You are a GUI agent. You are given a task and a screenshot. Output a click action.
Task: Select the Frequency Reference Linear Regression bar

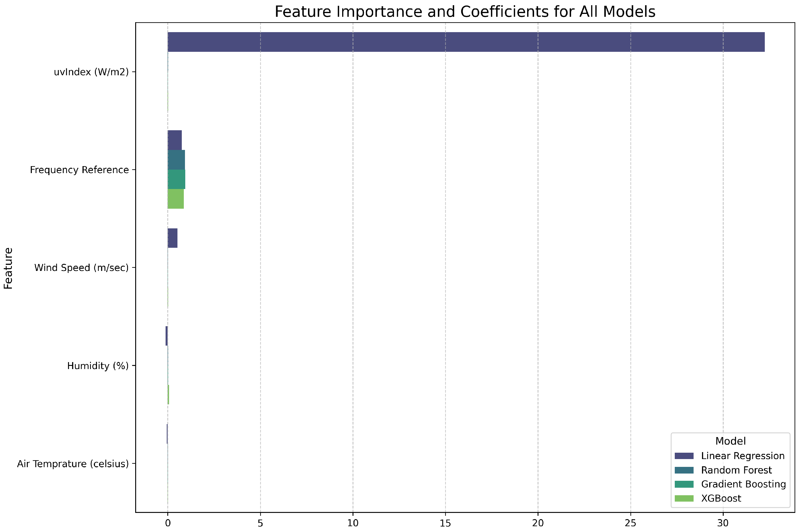pyautogui.click(x=175, y=140)
